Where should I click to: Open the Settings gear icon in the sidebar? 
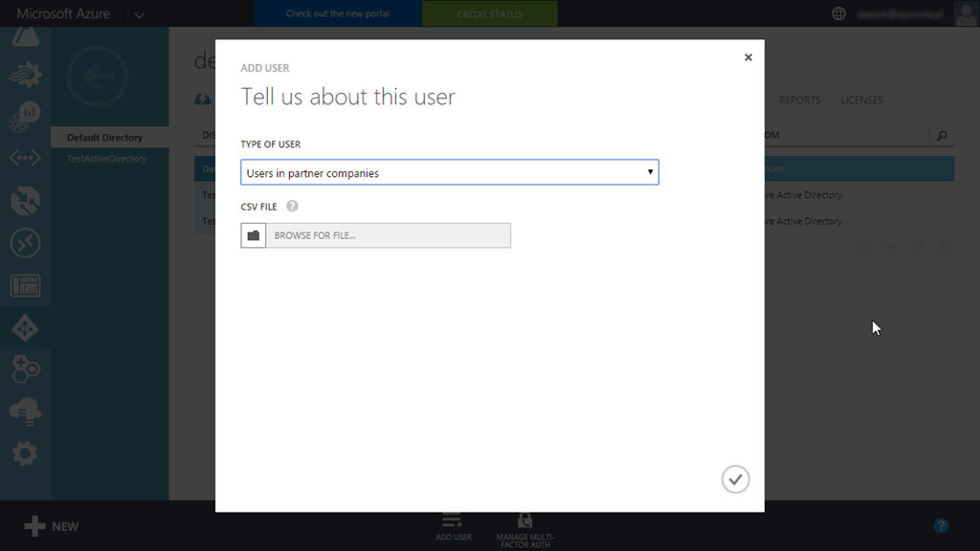tap(25, 452)
